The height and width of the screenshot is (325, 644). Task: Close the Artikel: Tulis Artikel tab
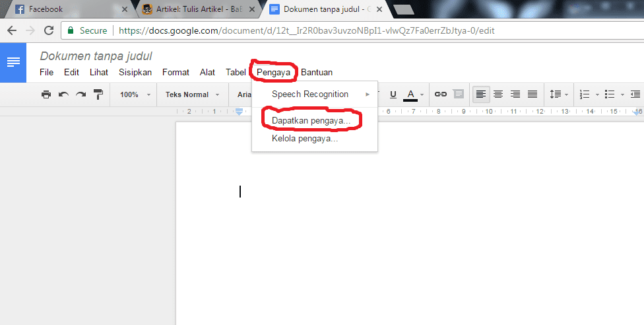coord(253,9)
